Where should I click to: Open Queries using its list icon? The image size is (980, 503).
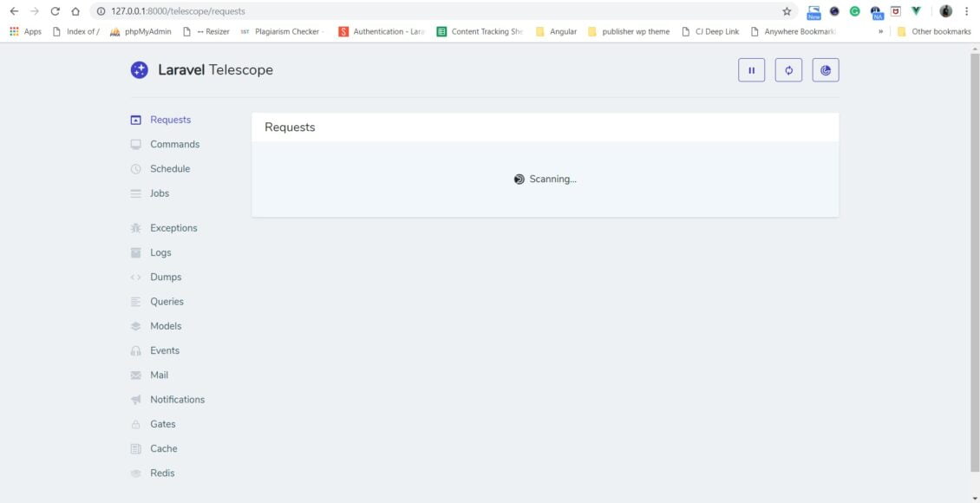136,301
